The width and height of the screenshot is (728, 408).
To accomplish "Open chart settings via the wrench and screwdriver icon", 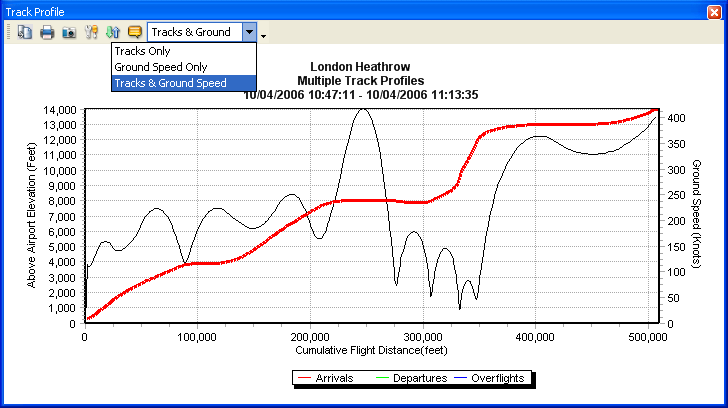I will [x=91, y=32].
